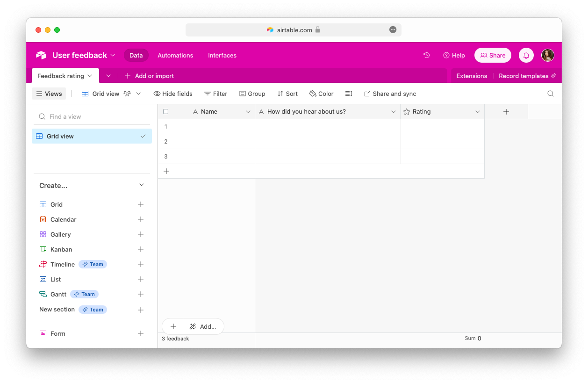Click the Find a view search field
The width and height of the screenshot is (588, 383).
92,116
